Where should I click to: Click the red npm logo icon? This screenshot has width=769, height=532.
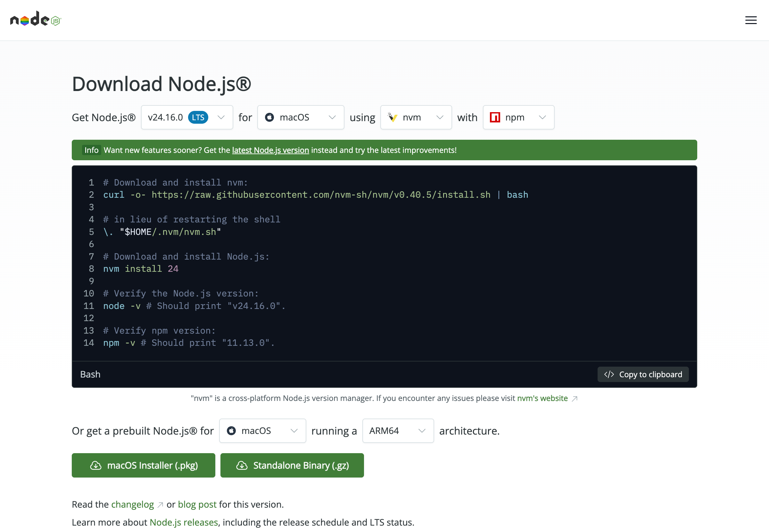point(495,117)
